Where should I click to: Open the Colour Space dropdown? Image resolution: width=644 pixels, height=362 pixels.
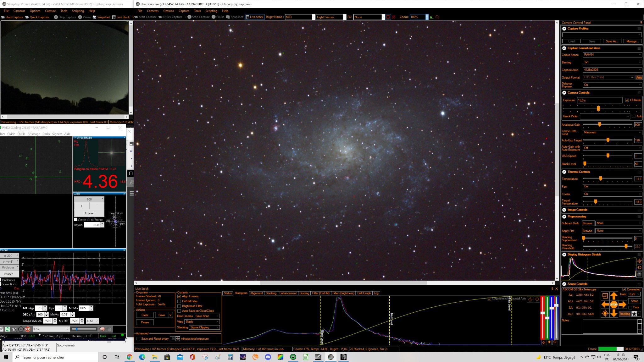pos(612,55)
